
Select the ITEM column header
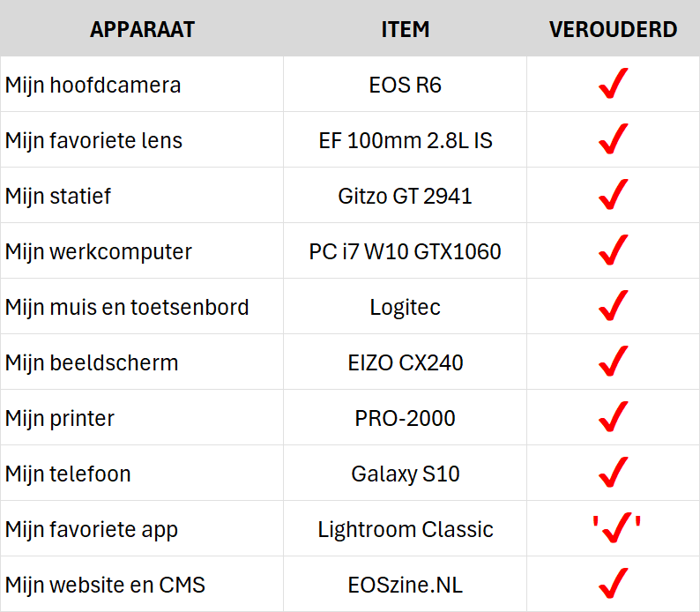[406, 29]
